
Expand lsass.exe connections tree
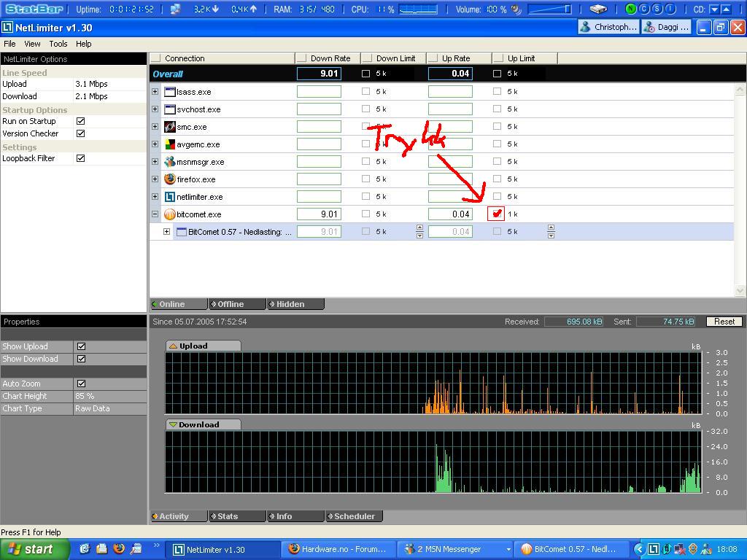point(155,91)
